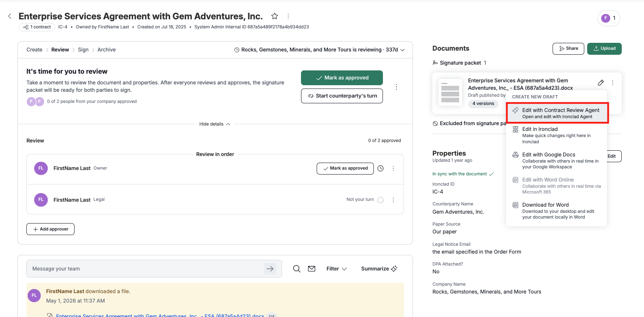Open the three-dot menu on the document card
The image size is (644, 317).
(x=613, y=83)
